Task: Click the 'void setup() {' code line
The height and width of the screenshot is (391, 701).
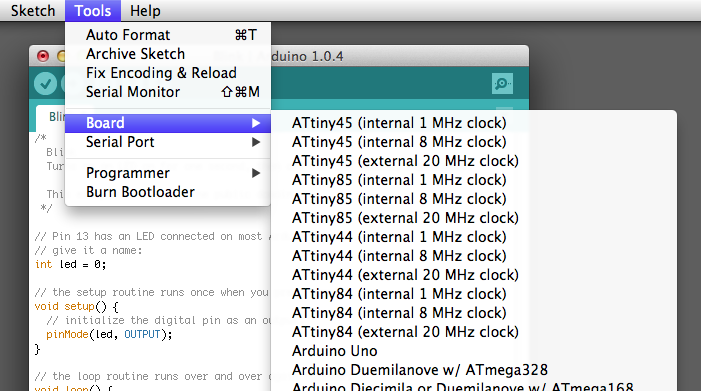Action: (76, 307)
